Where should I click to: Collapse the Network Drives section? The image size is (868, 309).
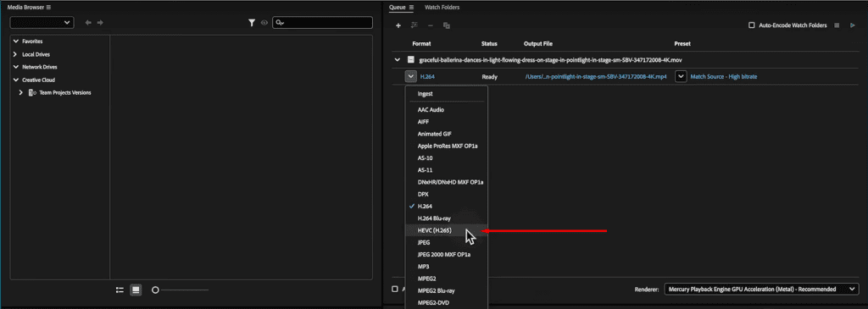click(15, 67)
